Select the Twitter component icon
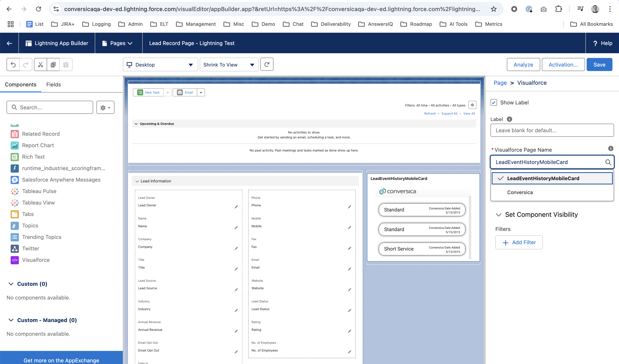Screen dimensions: 619x364 click(15, 249)
